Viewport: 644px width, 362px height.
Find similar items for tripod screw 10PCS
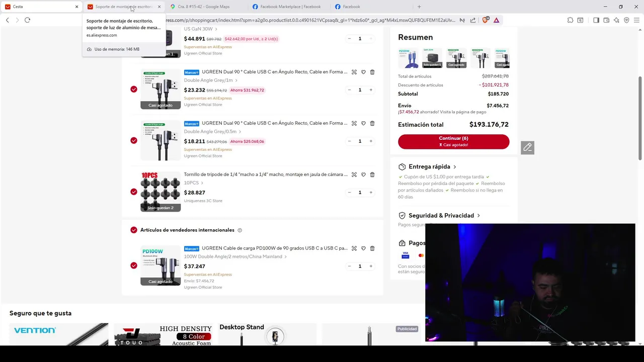354,174
